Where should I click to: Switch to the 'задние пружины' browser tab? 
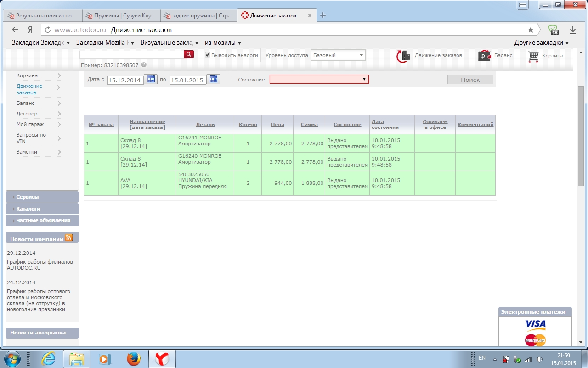(x=199, y=15)
